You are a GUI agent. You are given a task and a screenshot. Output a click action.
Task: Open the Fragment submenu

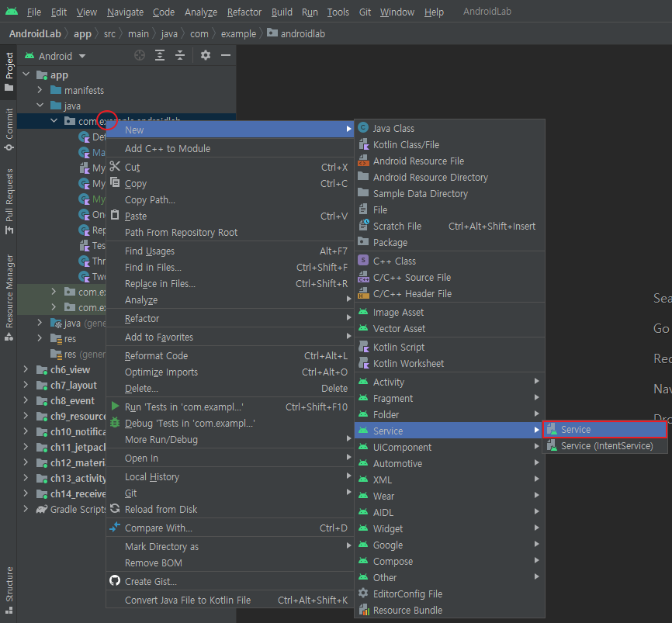tap(449, 398)
